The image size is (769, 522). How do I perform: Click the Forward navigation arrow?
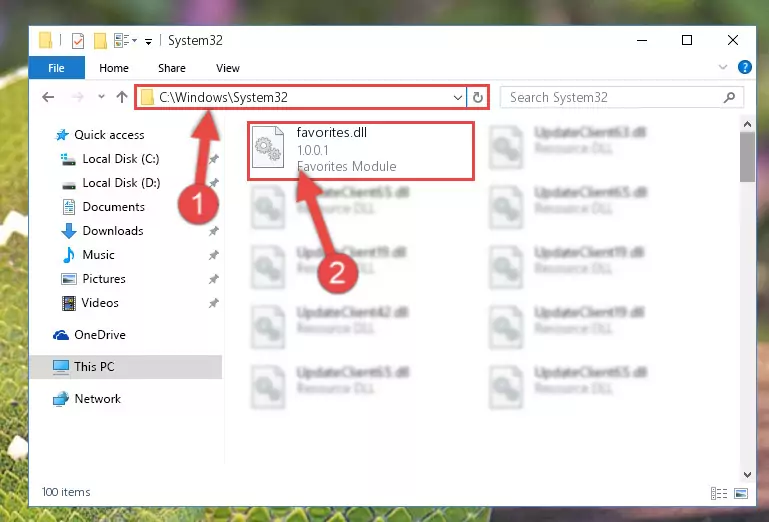pyautogui.click(x=77, y=97)
